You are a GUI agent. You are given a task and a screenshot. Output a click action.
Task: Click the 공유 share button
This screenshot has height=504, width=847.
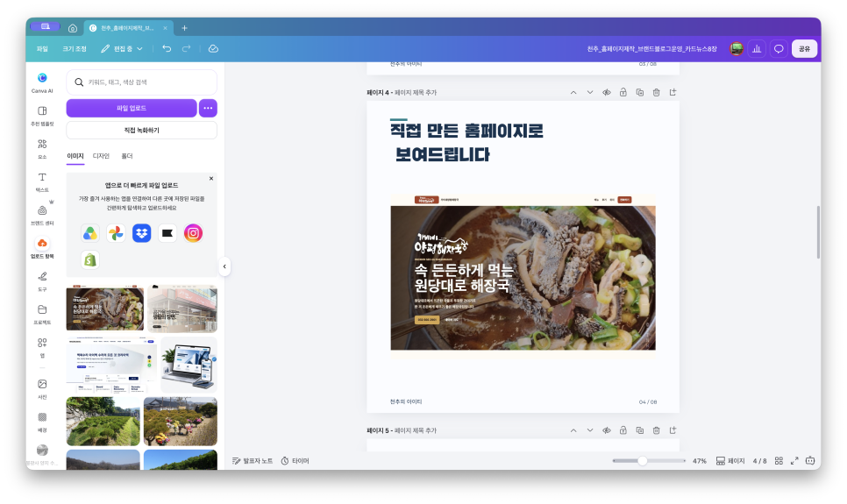(804, 48)
